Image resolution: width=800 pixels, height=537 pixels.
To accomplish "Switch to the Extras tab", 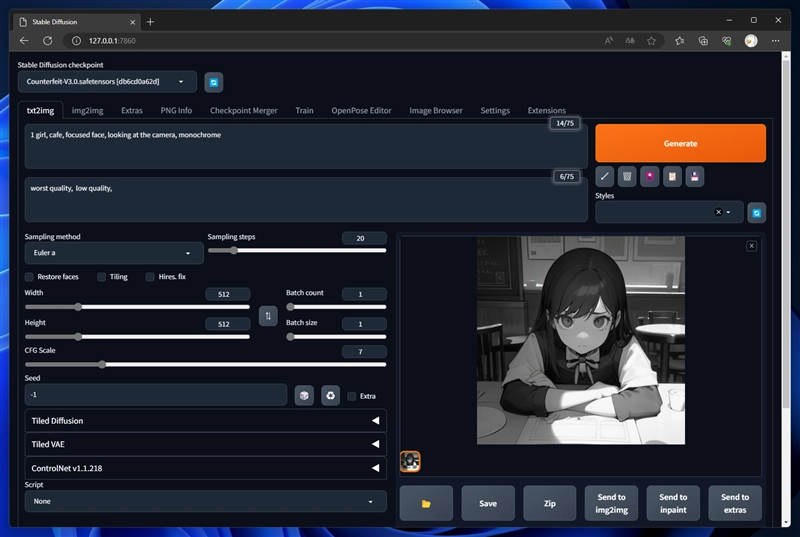I will [x=132, y=111].
